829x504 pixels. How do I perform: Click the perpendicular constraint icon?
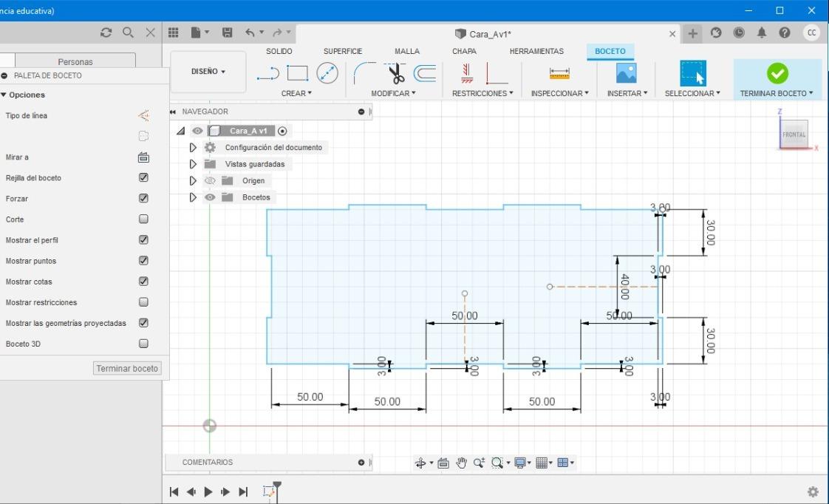click(x=497, y=73)
